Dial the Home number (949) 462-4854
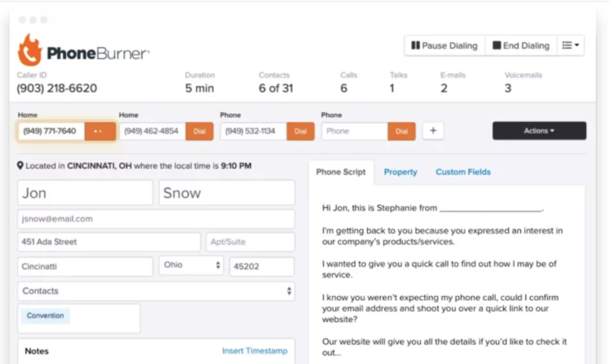Viewport: 609px width, 364px height. point(200,131)
